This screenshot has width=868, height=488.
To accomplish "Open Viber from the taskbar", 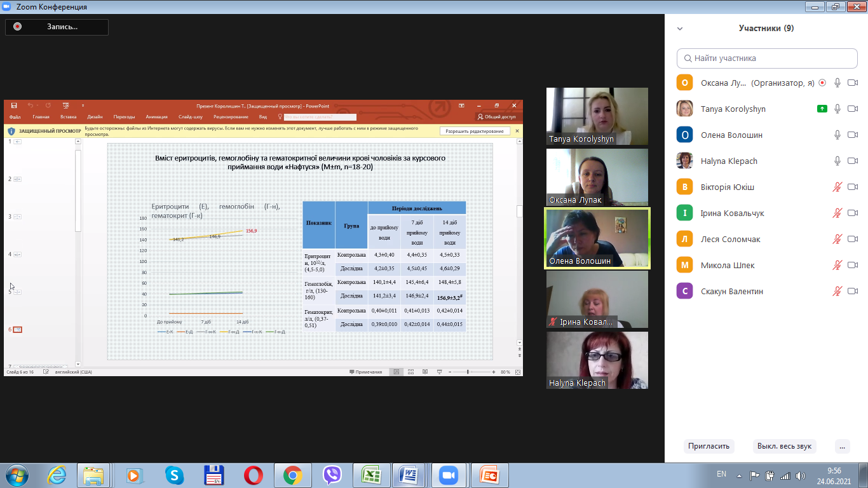I will pos(332,475).
